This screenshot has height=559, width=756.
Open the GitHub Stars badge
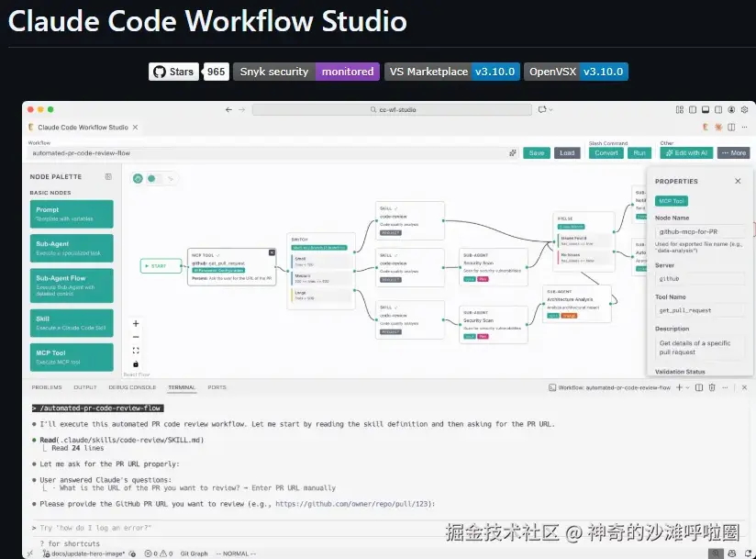point(188,72)
